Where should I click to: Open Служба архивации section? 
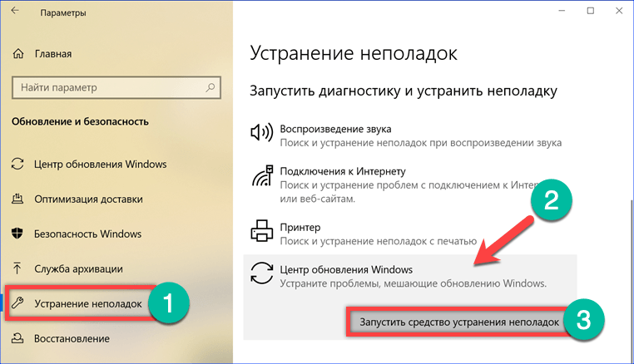coord(78,268)
